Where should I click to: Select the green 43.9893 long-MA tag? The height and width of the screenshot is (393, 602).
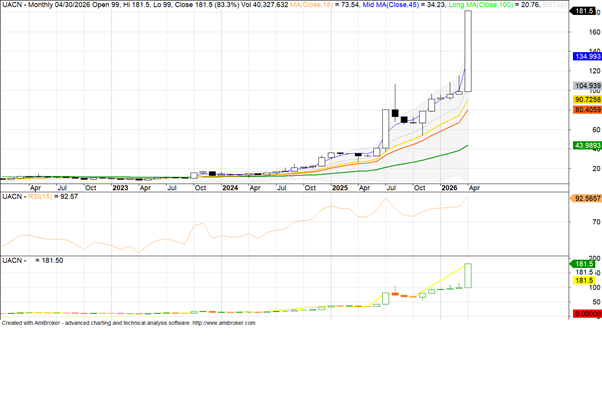point(587,145)
